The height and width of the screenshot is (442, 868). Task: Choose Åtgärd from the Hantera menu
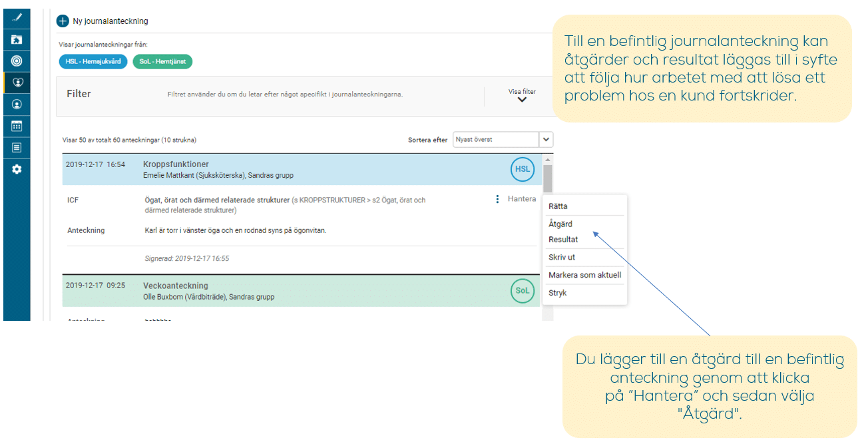click(560, 224)
